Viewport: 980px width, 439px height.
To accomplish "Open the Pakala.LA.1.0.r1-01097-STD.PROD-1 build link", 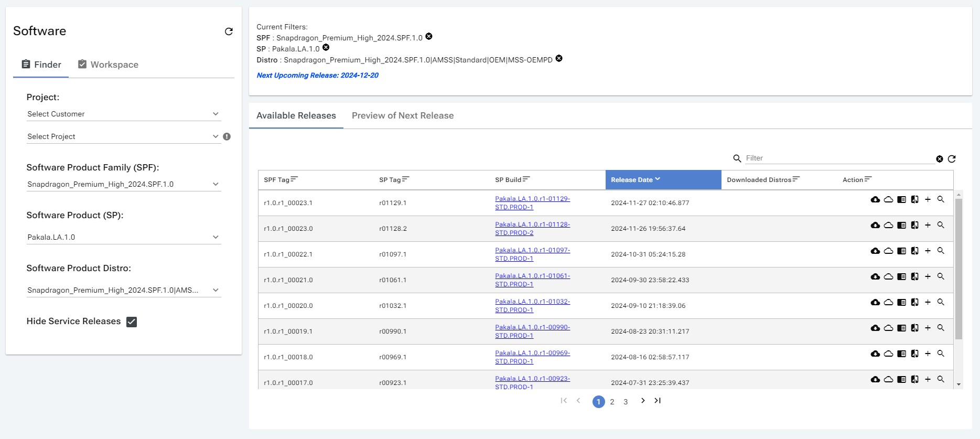I will 532,254.
